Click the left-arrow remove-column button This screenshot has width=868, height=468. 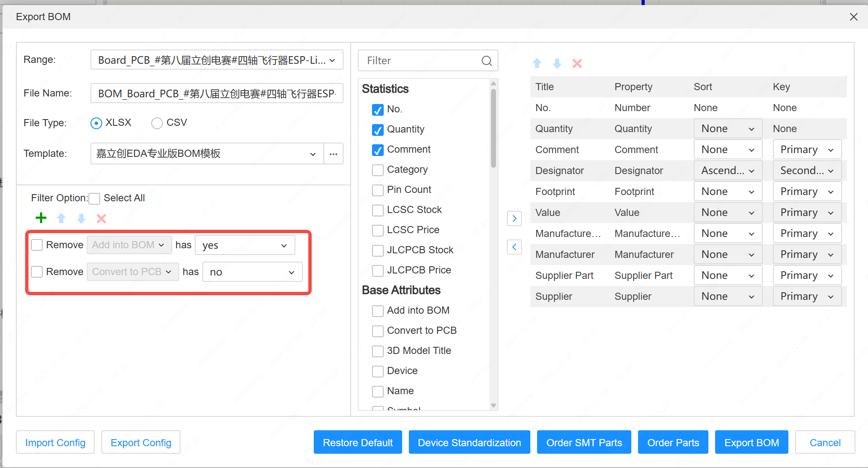[x=514, y=247]
